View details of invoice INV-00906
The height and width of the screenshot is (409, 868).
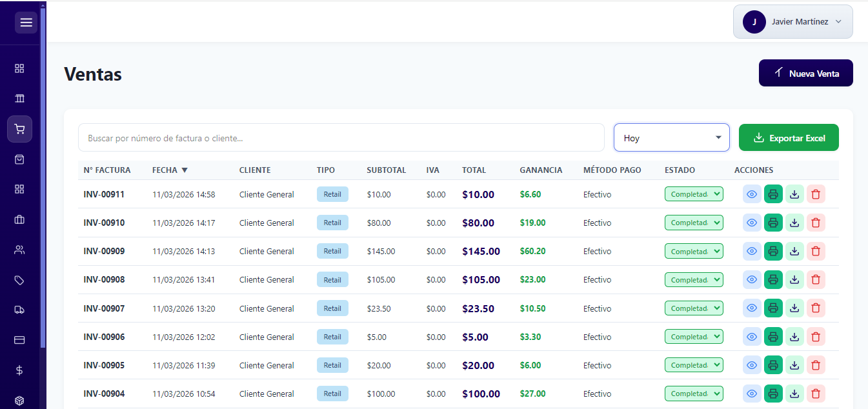pyautogui.click(x=752, y=337)
